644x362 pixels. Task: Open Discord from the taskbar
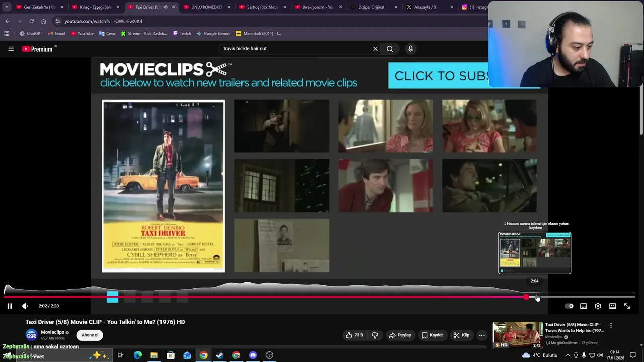[x=253, y=355]
